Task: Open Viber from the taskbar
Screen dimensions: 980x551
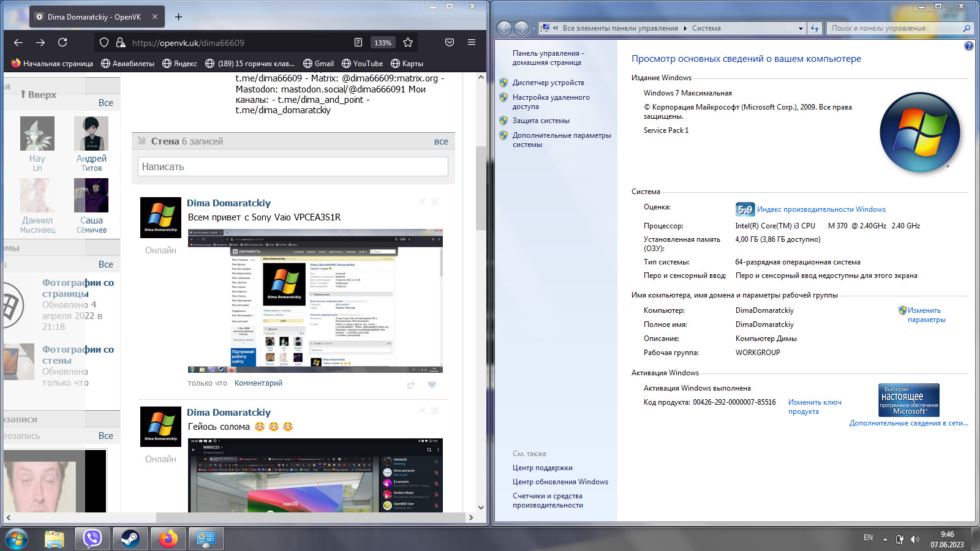Action: click(92, 539)
